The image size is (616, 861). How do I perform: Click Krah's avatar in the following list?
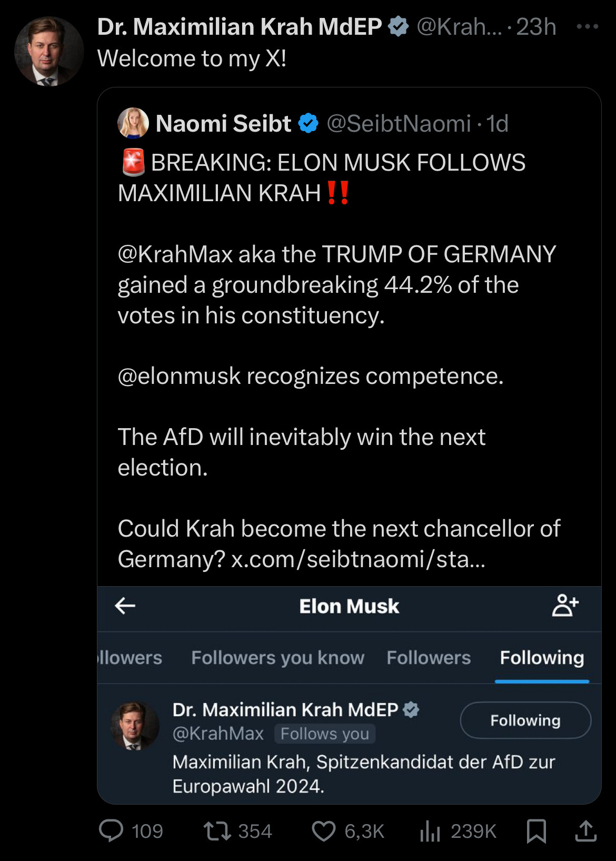135,726
